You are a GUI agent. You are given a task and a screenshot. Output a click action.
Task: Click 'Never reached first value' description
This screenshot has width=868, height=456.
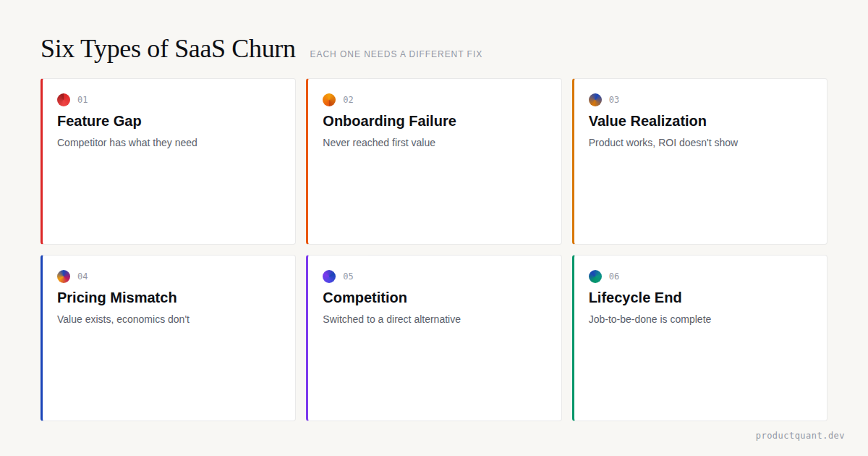(x=379, y=143)
